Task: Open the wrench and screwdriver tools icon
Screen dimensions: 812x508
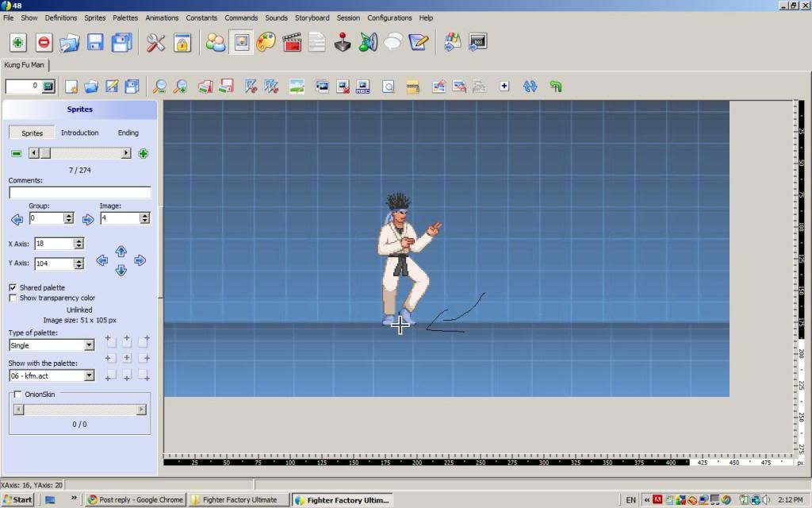Action: pyautogui.click(x=156, y=43)
